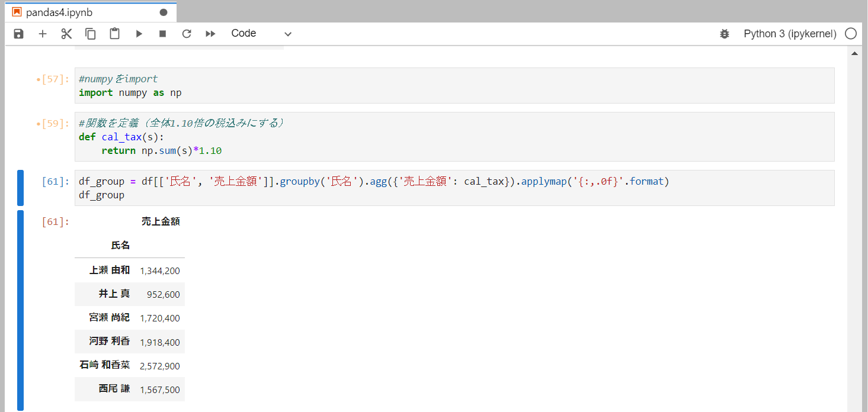
Task: Click the row name 井上 真
Action: (114, 294)
